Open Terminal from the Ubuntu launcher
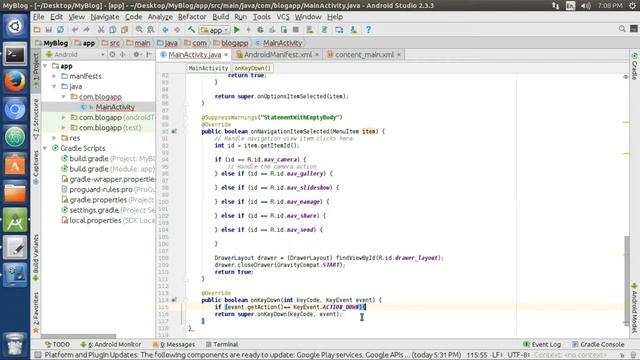Screen dimensions: 640x360 tap(15, 54)
